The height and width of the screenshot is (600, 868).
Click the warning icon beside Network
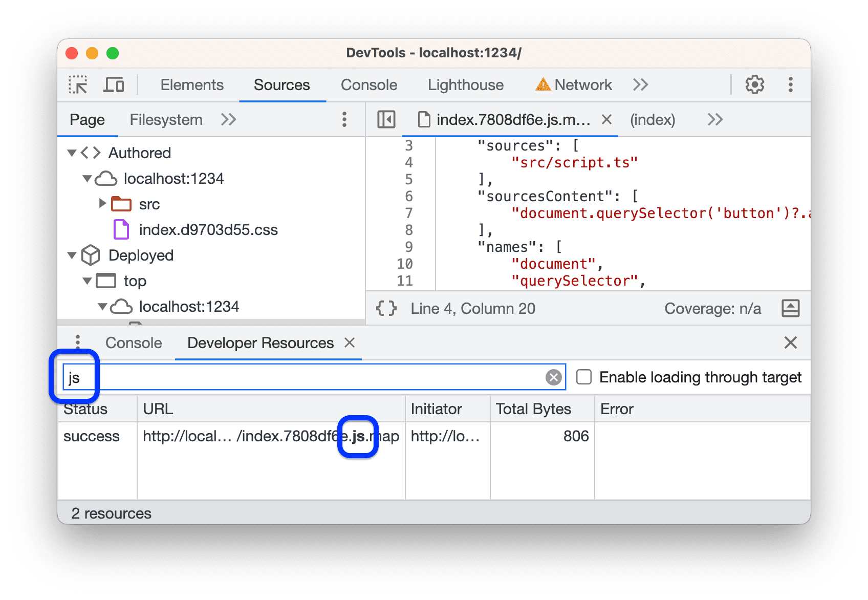542,84
